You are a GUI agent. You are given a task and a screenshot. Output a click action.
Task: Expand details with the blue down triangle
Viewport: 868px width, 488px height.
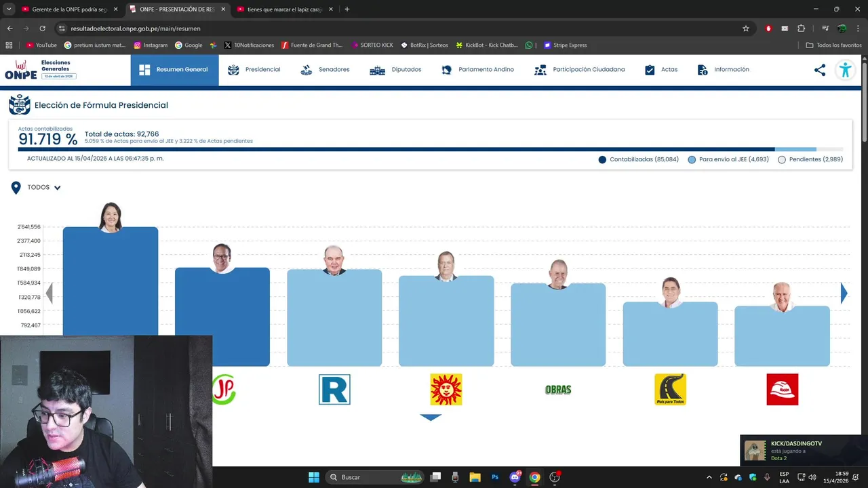pyautogui.click(x=431, y=418)
